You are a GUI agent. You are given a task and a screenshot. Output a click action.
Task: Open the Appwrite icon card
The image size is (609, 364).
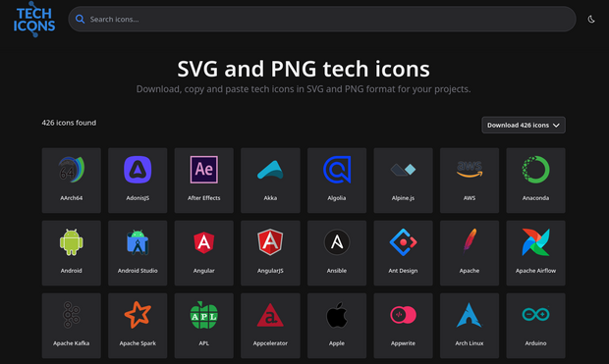403,326
